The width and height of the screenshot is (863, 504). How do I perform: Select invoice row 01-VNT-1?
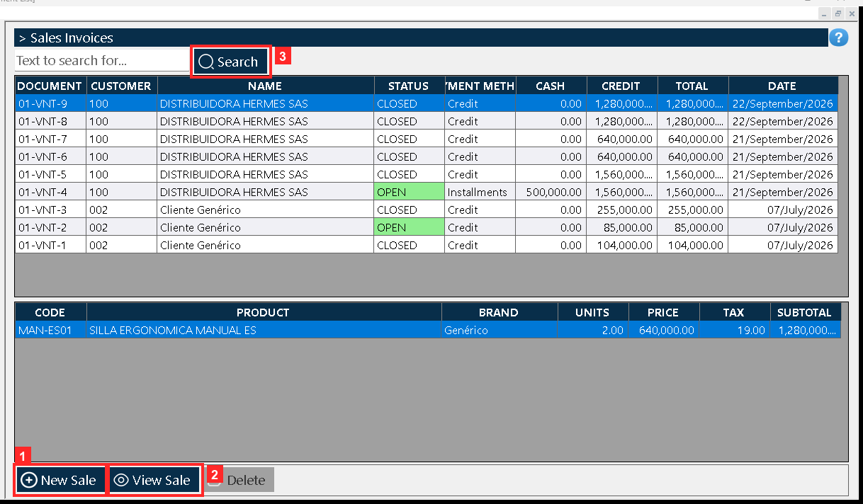pyautogui.click(x=426, y=245)
